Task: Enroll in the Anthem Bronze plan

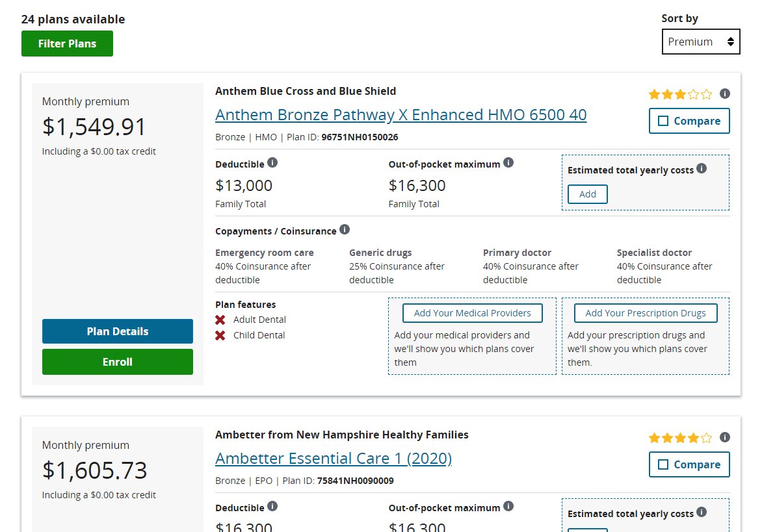Action: click(118, 362)
